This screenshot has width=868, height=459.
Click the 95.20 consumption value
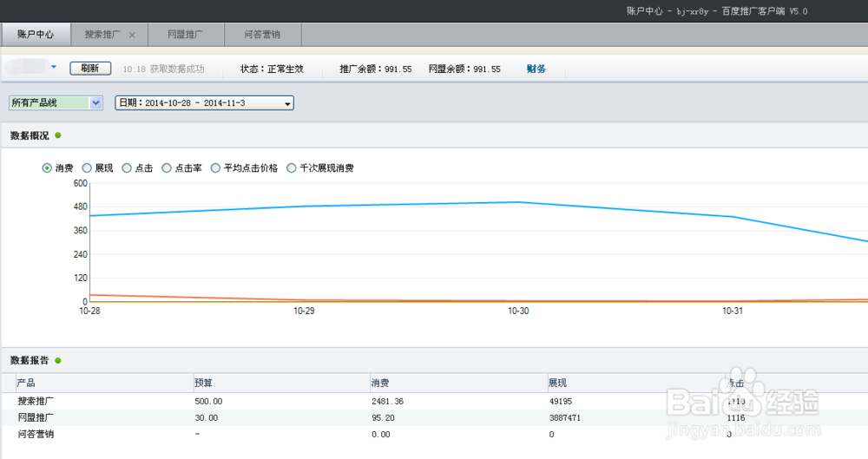point(383,418)
